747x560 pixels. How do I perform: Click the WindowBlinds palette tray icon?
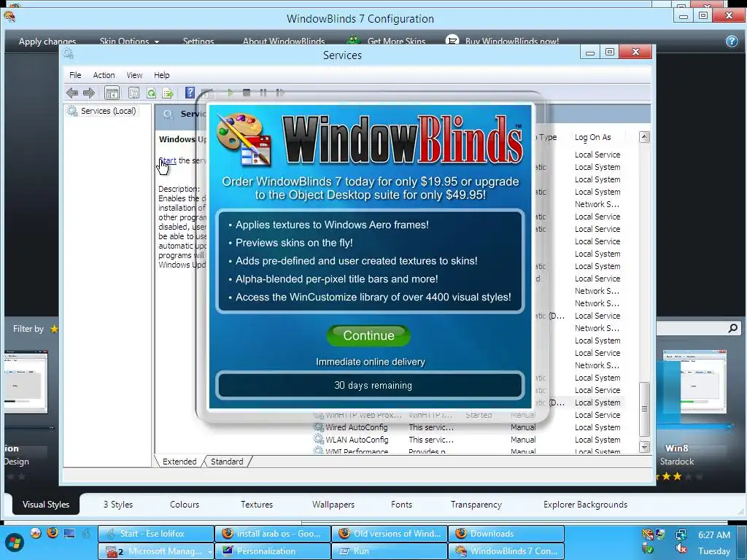coord(647,534)
